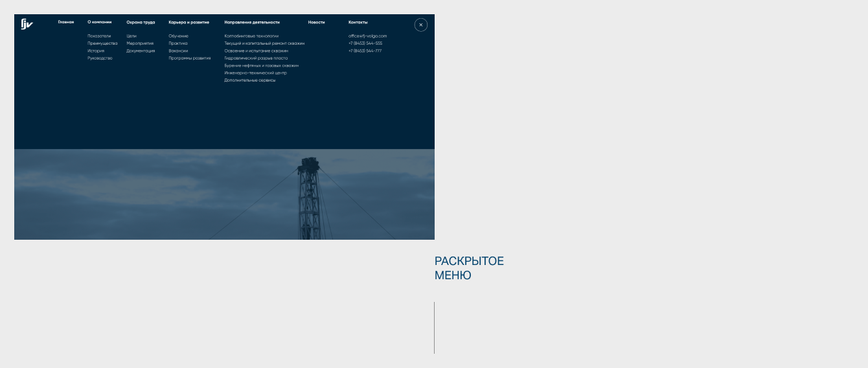Open the Цели link under Охрана труда
This screenshot has width=868, height=368.
click(131, 36)
